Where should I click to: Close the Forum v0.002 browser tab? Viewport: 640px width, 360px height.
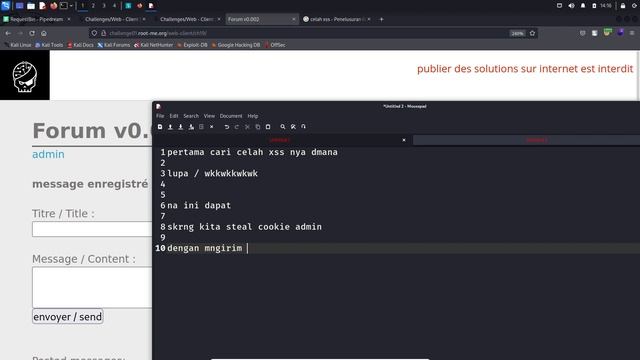[294, 19]
